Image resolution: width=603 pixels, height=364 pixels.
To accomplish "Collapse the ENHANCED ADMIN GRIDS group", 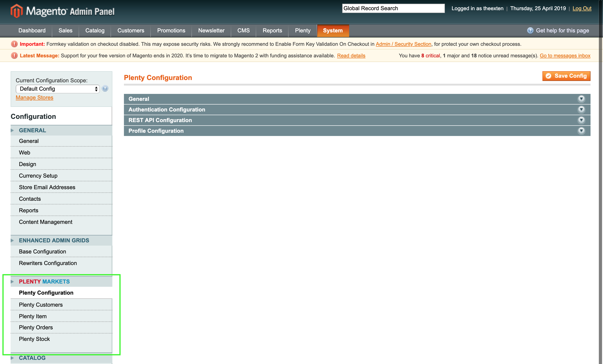I will 62,240.
